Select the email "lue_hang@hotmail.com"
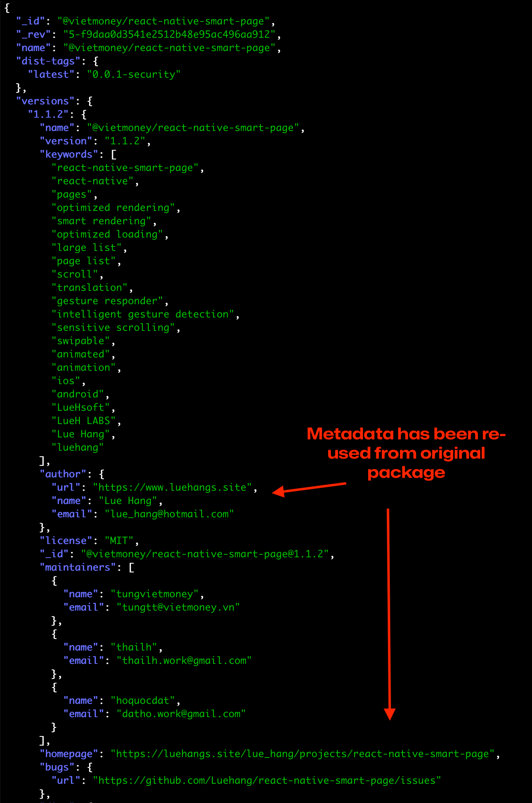Screen dimensions: 532x803 point(169,514)
